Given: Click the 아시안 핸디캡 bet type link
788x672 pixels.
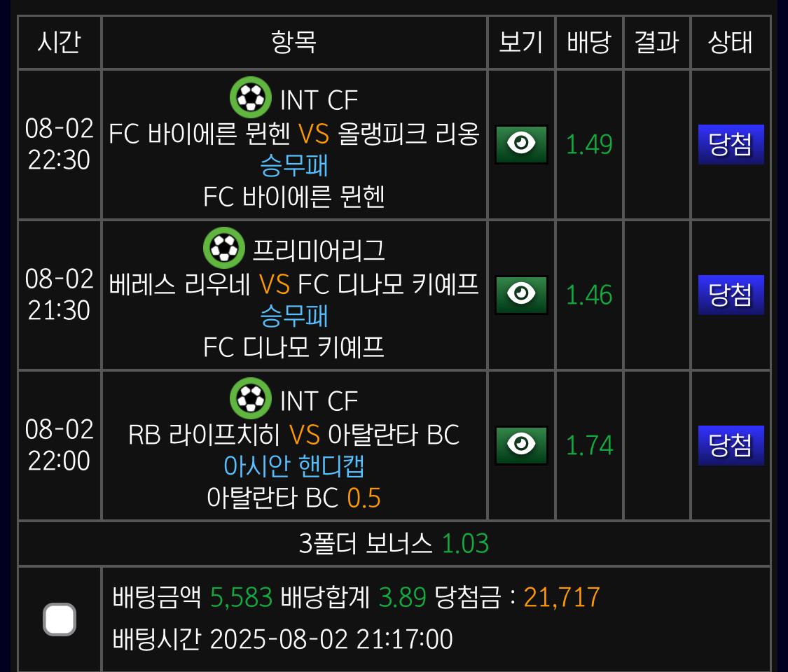Looking at the screenshot, I should 294,467.
